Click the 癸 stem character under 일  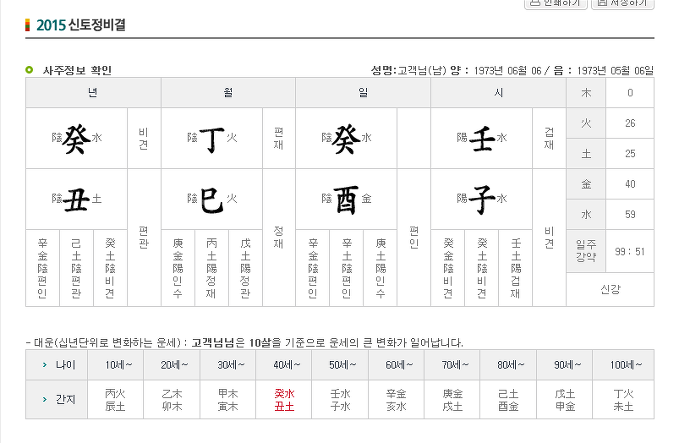(346, 139)
